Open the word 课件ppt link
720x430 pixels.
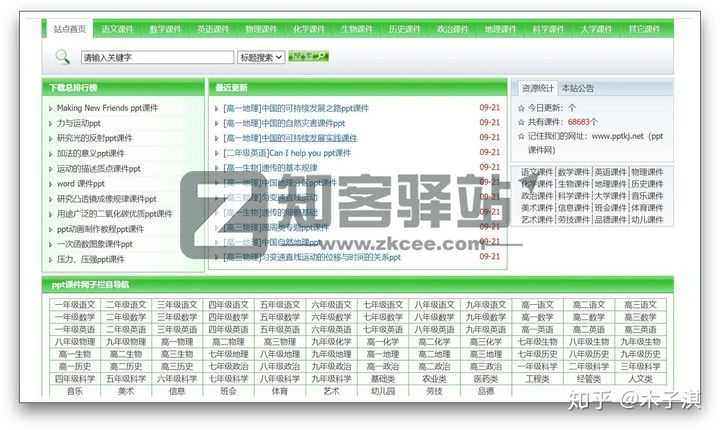[x=81, y=183]
